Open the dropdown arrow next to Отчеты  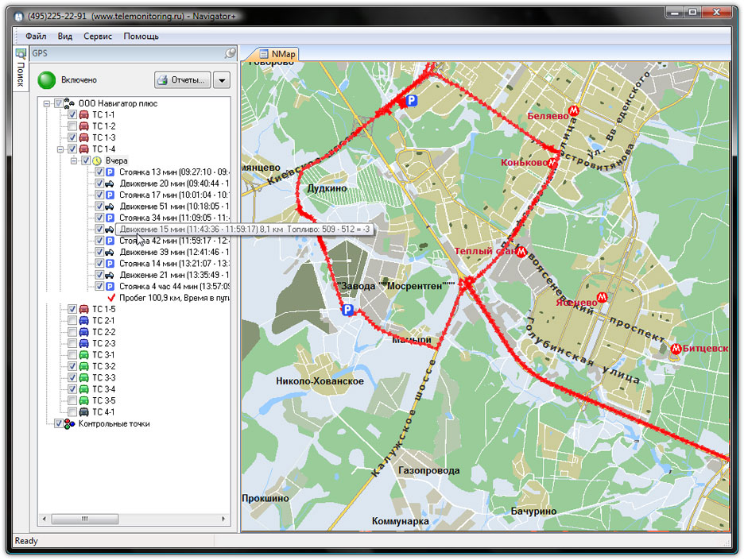tap(222, 80)
